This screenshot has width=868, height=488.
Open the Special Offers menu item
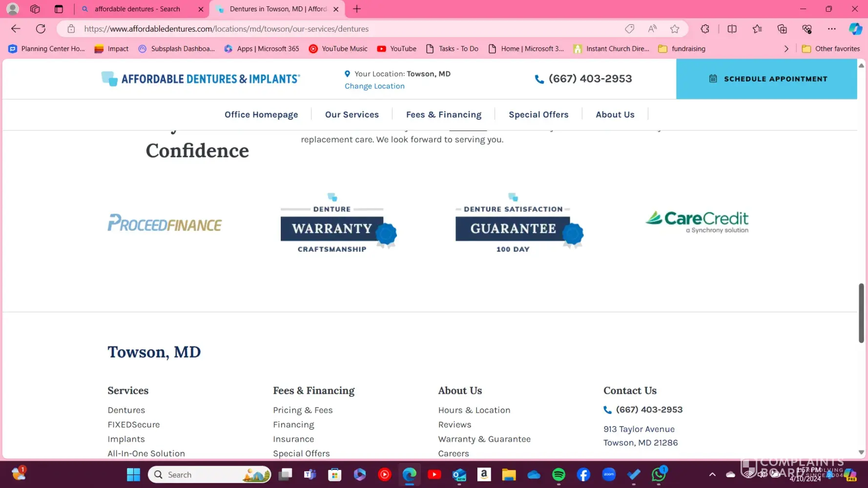(x=538, y=115)
